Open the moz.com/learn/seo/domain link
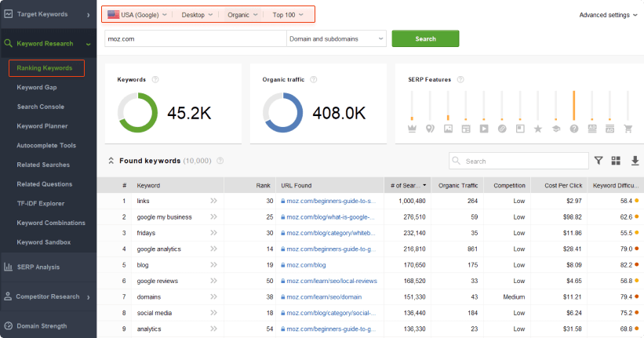This screenshot has width=644, height=338. tap(324, 297)
